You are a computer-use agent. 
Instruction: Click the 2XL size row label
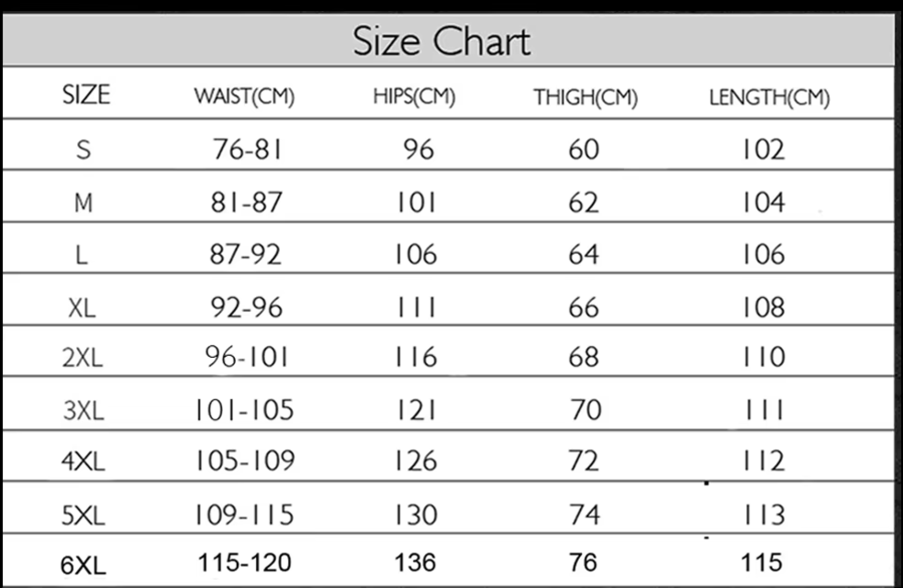coord(83,358)
